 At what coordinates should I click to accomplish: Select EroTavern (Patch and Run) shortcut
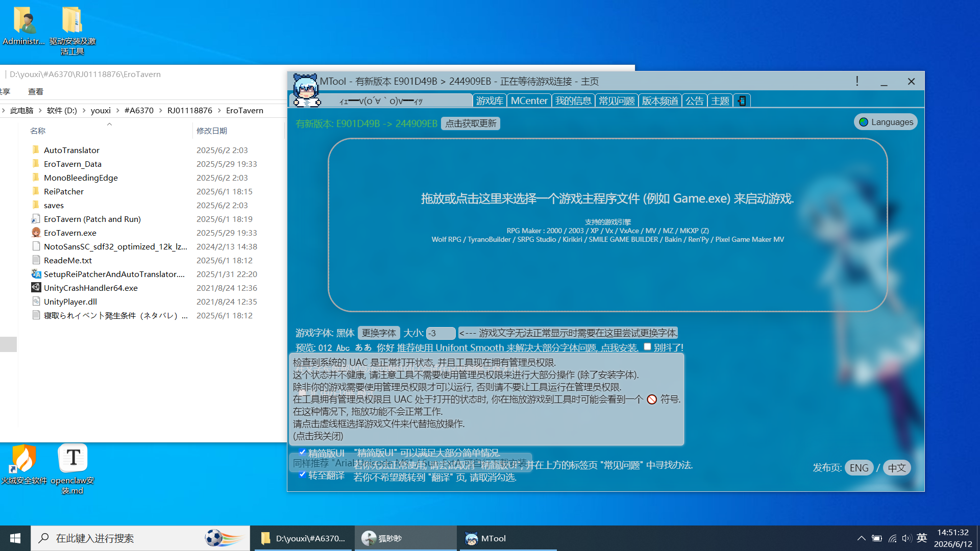(x=92, y=219)
